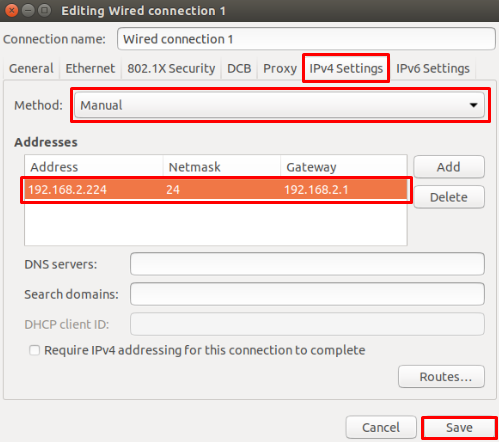Click the Cancel button
Image resolution: width=499 pixels, height=442 pixels.
click(x=381, y=427)
